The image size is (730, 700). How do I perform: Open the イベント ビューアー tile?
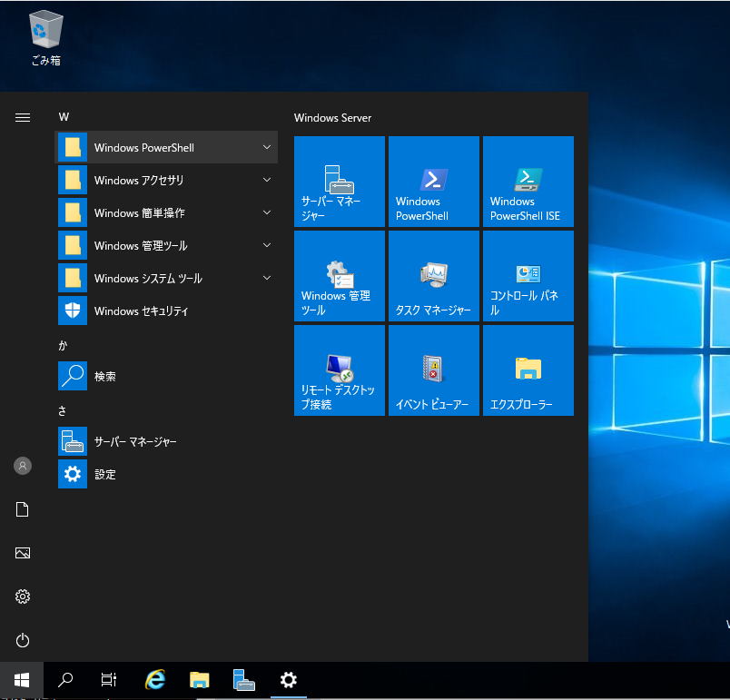coord(433,370)
